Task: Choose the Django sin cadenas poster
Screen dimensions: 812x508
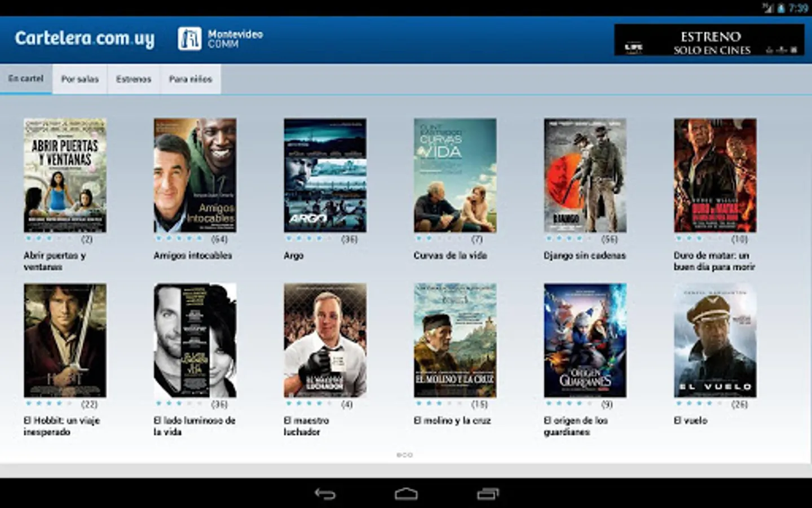Action: click(585, 175)
